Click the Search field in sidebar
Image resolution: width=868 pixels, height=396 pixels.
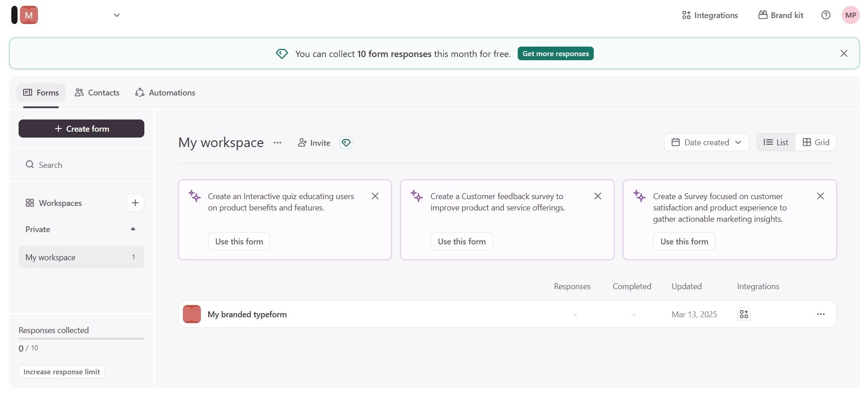tap(81, 165)
